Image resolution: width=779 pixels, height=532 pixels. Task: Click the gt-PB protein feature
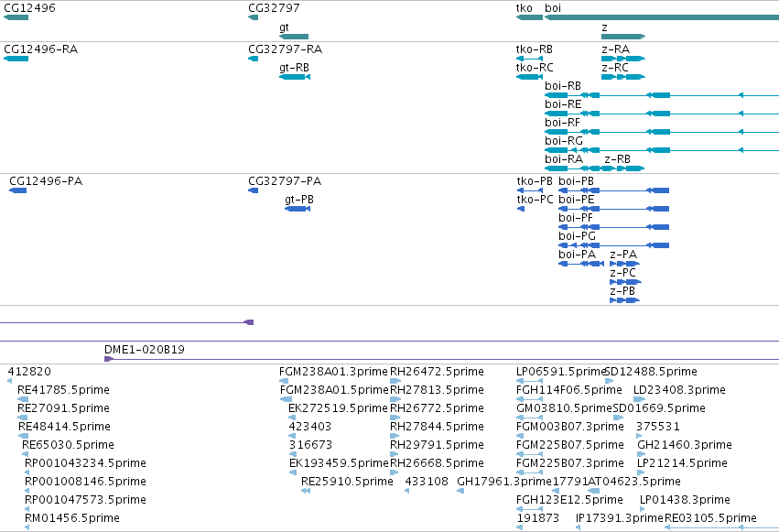pyautogui.click(x=298, y=209)
